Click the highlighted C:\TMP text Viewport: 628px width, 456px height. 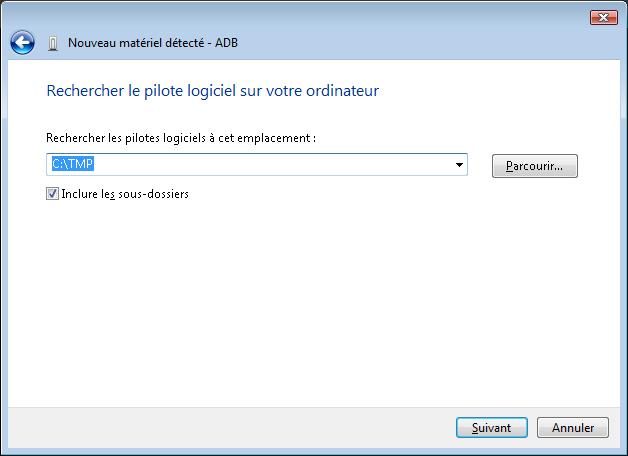tap(72, 165)
